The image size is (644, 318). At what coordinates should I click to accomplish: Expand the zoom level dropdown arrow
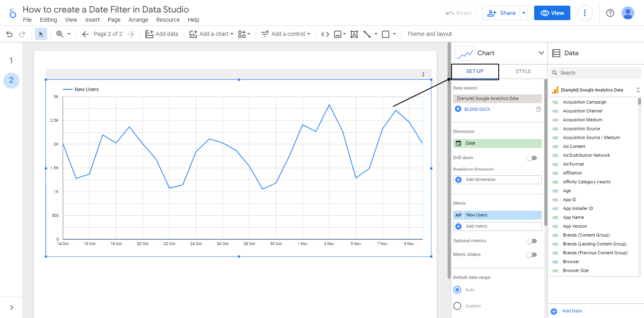tap(69, 34)
